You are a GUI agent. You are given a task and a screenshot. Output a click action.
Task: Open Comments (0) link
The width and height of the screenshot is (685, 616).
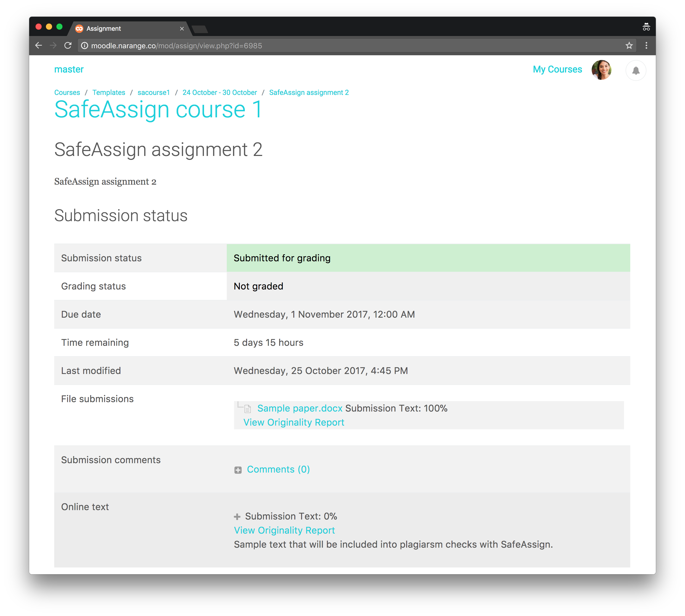click(278, 469)
